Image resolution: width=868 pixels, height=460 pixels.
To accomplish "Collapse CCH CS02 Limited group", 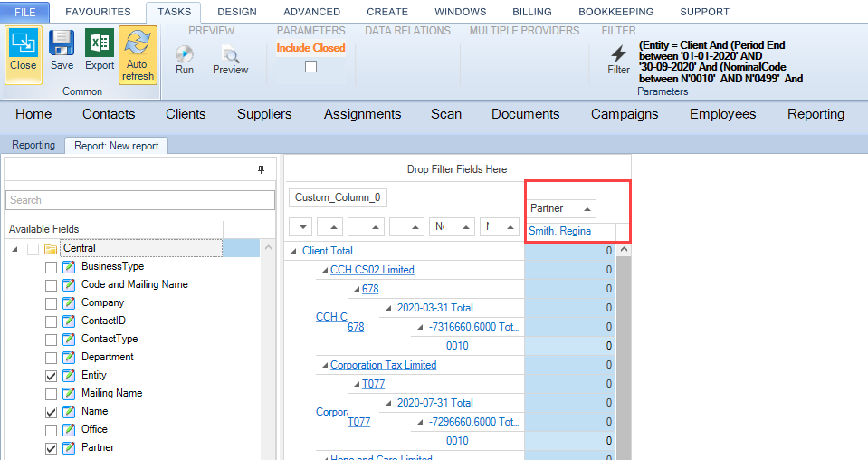I will 325,270.
